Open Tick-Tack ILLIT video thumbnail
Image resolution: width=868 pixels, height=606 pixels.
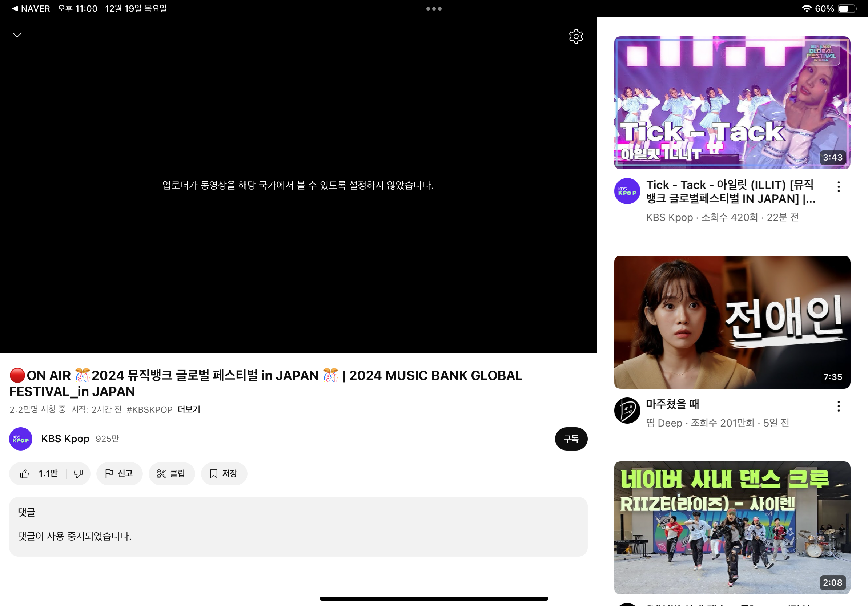[x=732, y=103]
